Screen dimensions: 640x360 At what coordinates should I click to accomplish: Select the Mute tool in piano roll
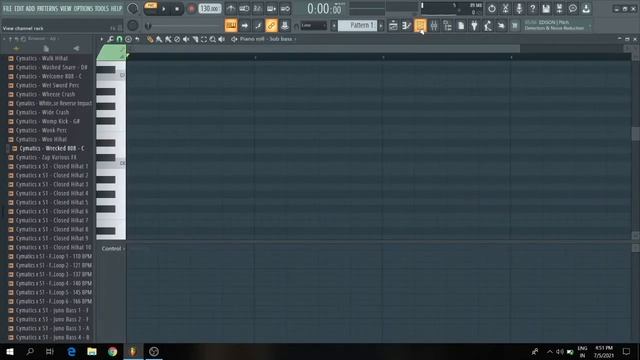(x=186, y=39)
